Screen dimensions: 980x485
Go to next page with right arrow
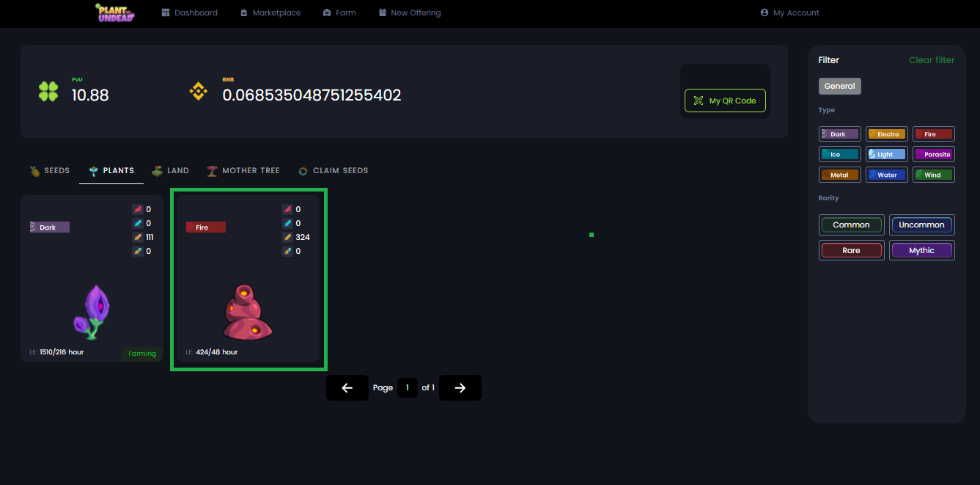(x=460, y=387)
